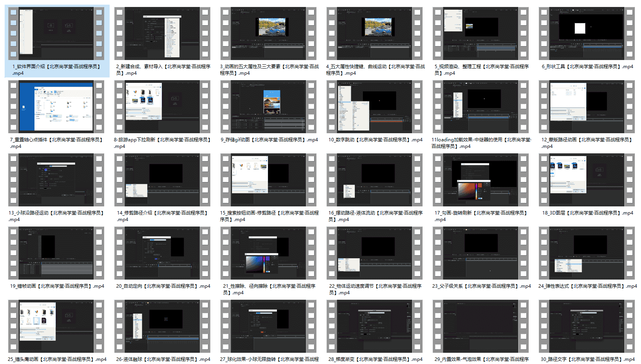Click the 15_搜索按钮动画-修剪路径 video thumbnail
The width and height of the screenshot is (641, 364).
pyautogui.click(x=268, y=180)
